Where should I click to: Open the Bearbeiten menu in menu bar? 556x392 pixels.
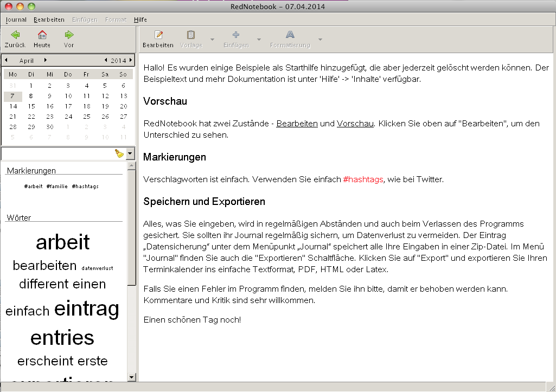[x=49, y=20]
